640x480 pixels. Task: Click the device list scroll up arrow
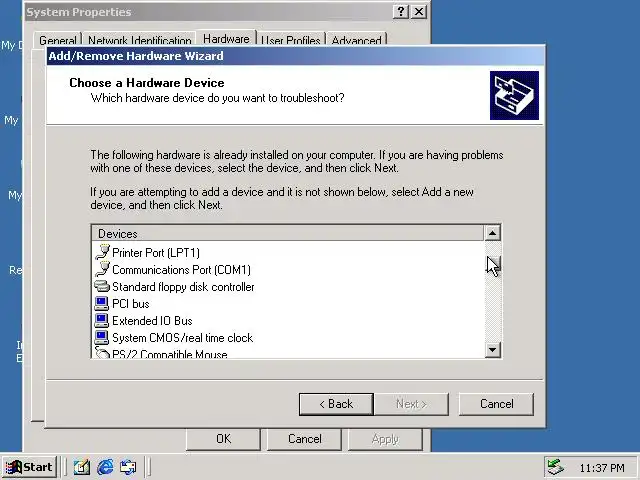492,233
